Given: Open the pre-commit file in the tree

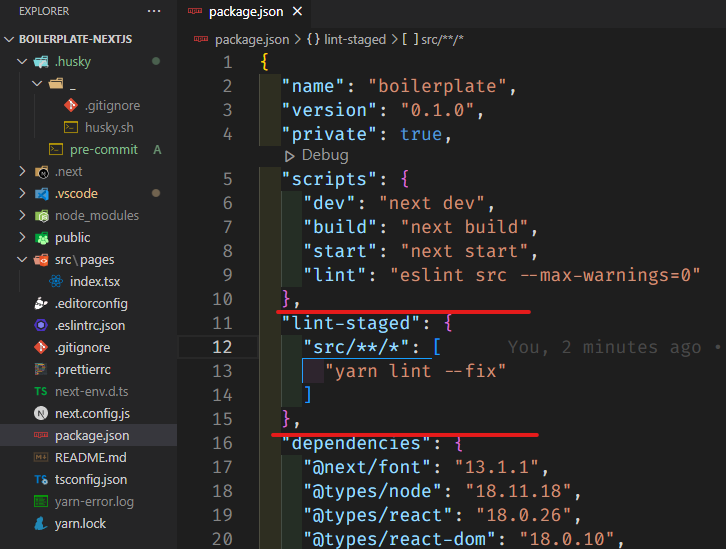Looking at the screenshot, I should 103,150.
